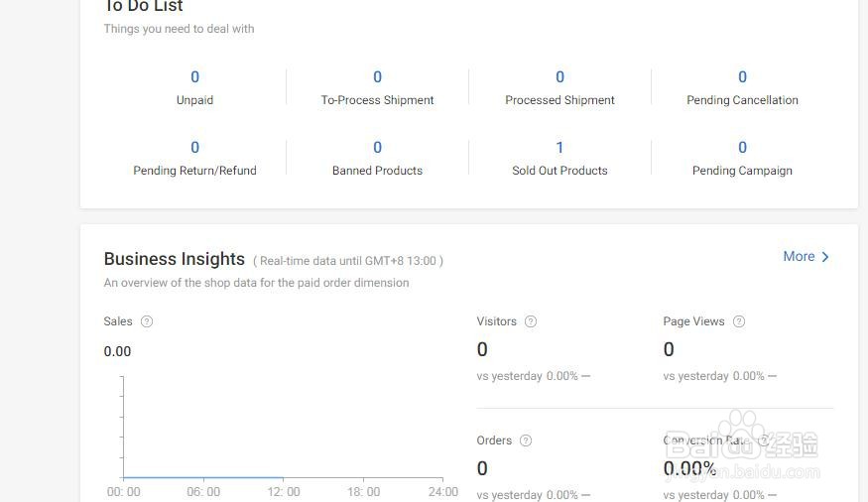Click the Business Insights heading
868x502 pixels.
pyautogui.click(x=174, y=259)
